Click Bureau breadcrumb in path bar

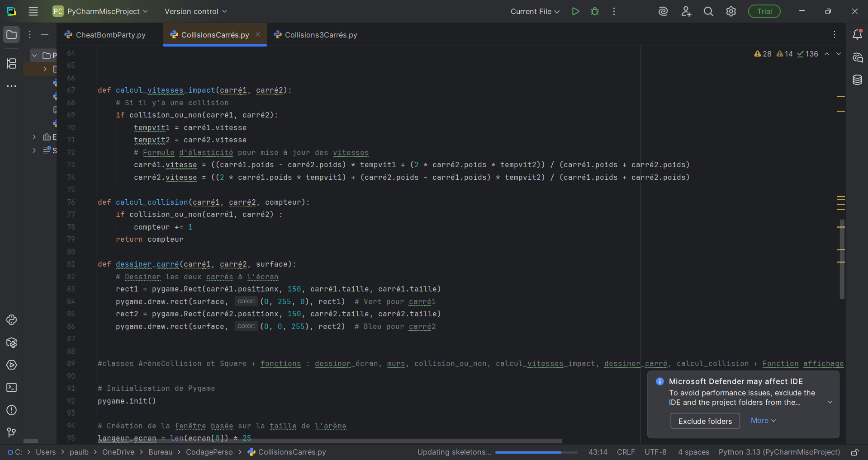160,452
